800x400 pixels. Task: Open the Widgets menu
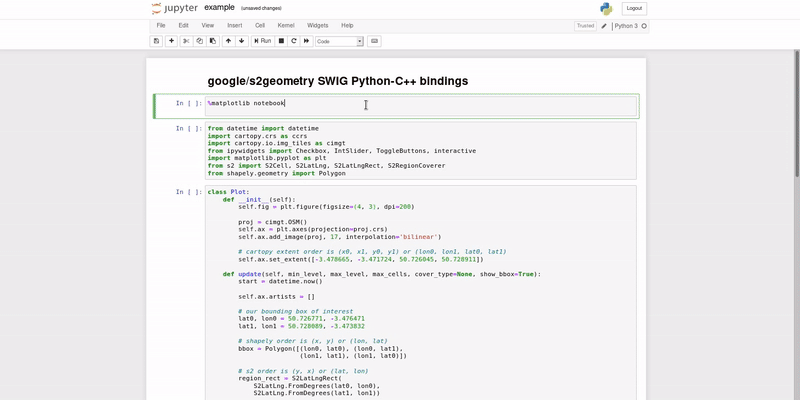pyautogui.click(x=317, y=26)
